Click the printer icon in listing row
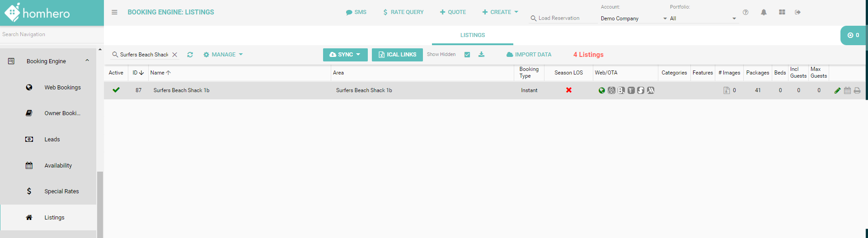The image size is (868, 238). 857,90
